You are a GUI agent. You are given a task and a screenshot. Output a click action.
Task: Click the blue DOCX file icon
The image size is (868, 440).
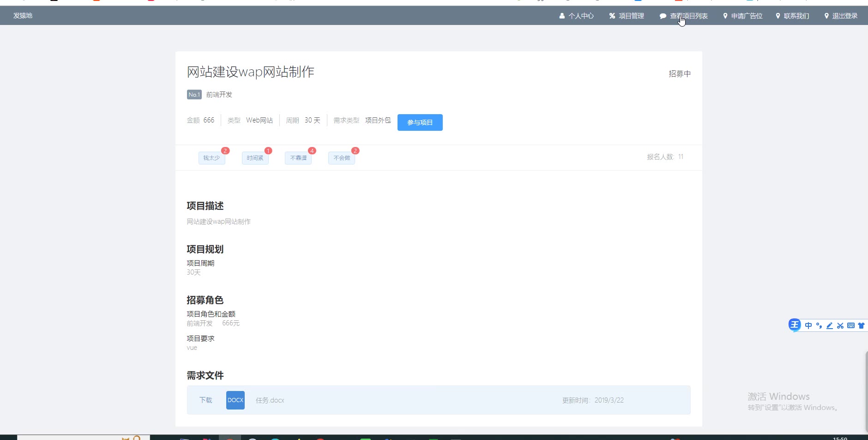click(x=235, y=400)
